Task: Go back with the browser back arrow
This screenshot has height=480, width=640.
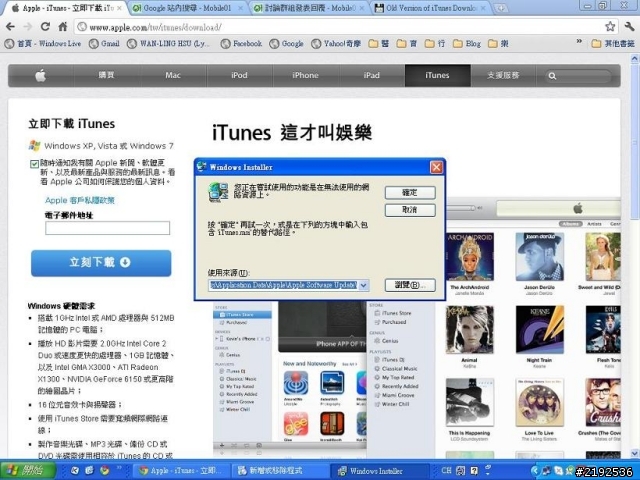Action: (11, 27)
